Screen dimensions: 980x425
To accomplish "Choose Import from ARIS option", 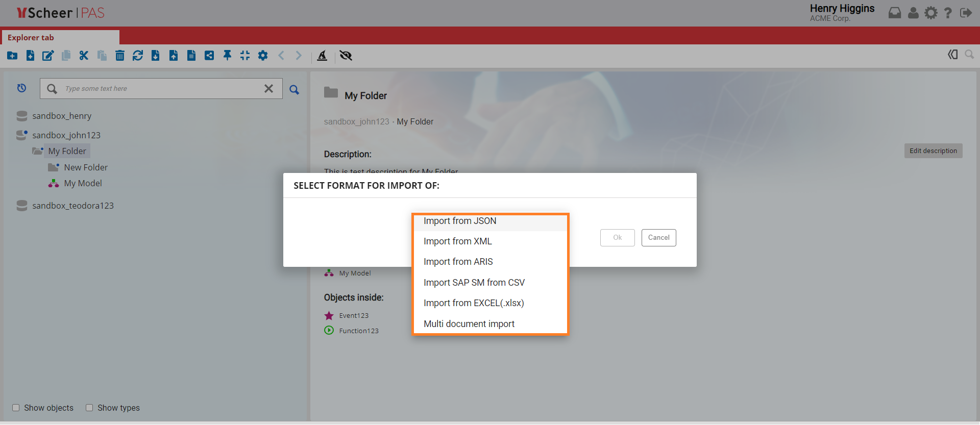I will tap(490, 262).
